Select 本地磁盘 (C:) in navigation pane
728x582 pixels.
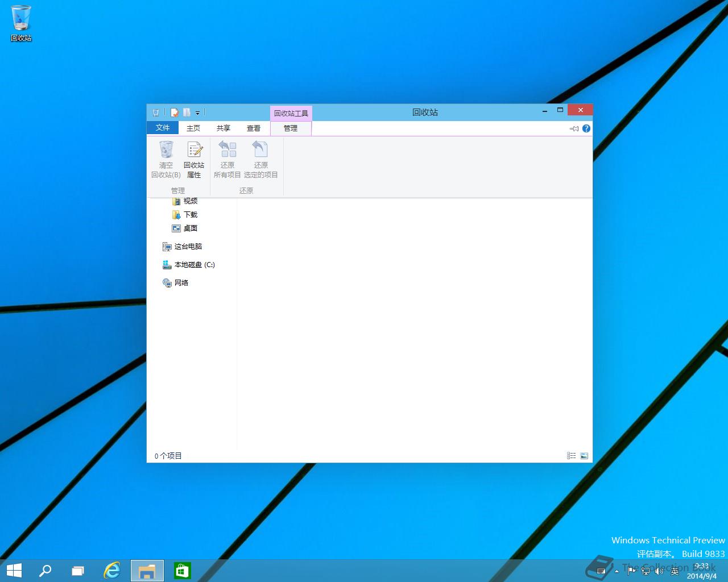[x=194, y=265]
